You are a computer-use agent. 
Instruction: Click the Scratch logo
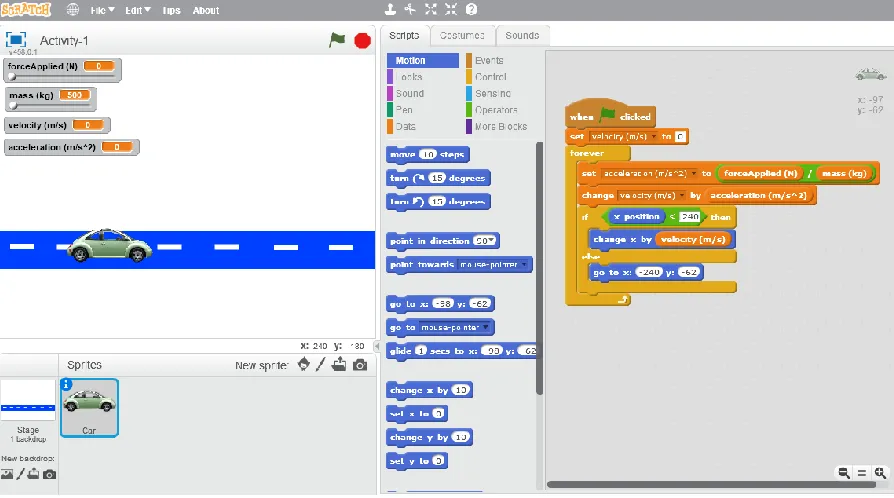(x=26, y=10)
